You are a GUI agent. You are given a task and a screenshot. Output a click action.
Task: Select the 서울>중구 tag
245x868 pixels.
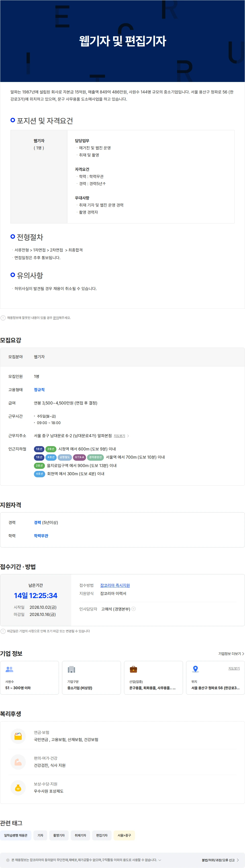[124, 835]
